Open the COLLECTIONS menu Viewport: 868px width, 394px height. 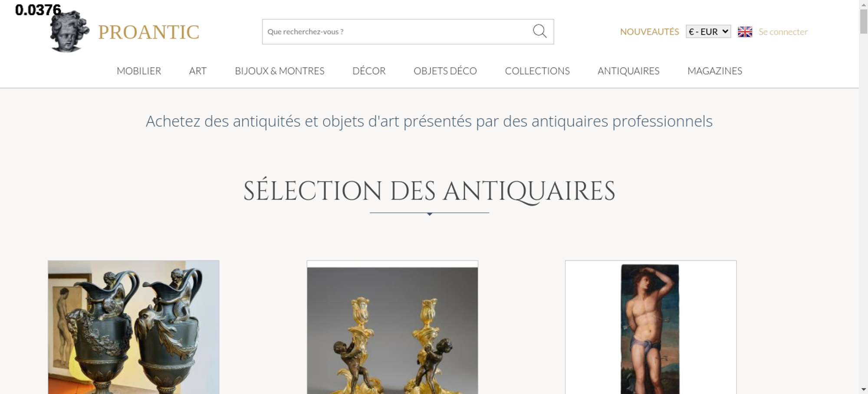[x=537, y=71]
